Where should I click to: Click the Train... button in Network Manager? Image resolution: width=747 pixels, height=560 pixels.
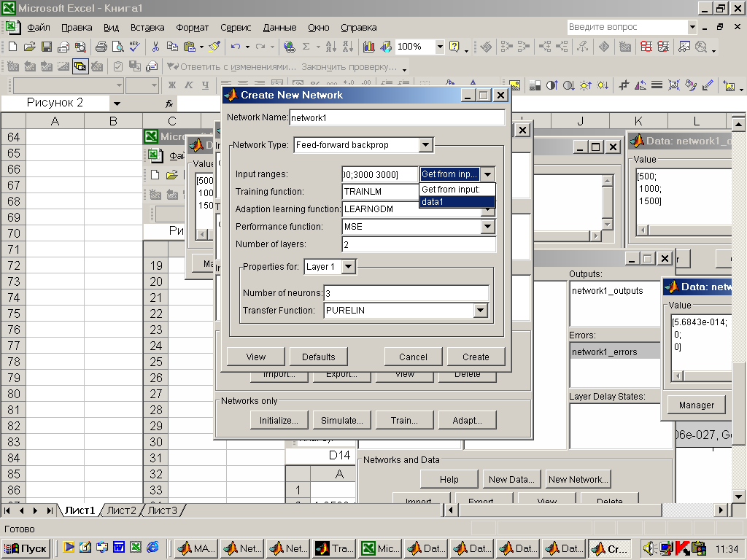(404, 421)
